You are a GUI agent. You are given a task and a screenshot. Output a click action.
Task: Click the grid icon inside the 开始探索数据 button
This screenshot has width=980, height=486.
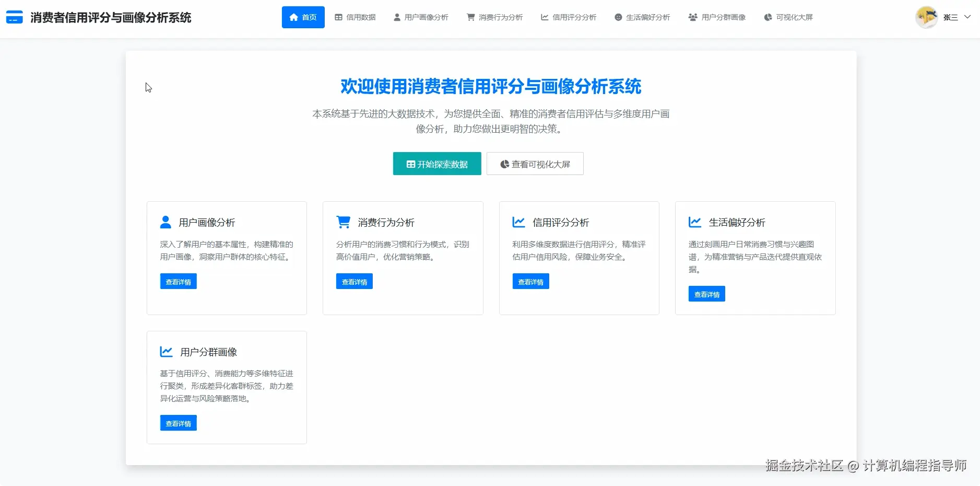(411, 164)
